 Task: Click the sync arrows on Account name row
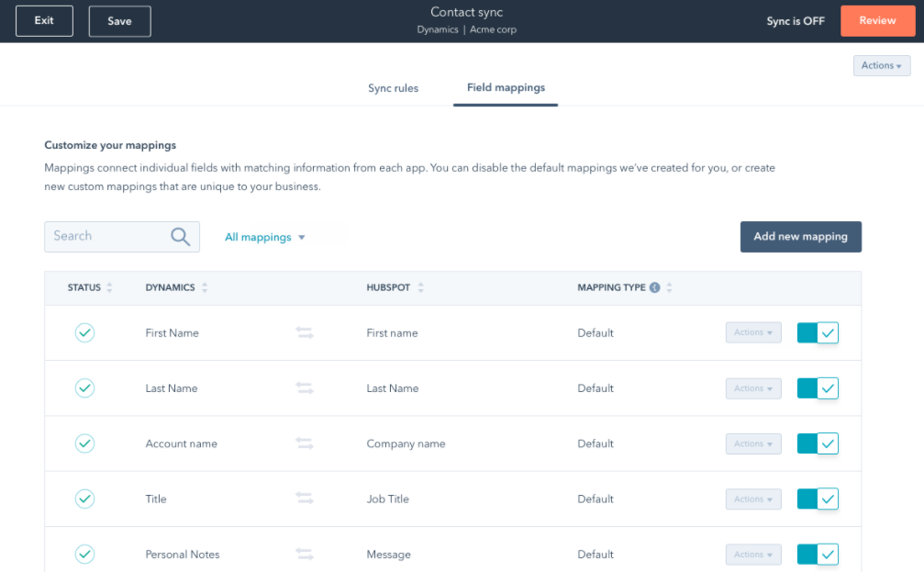pos(304,443)
